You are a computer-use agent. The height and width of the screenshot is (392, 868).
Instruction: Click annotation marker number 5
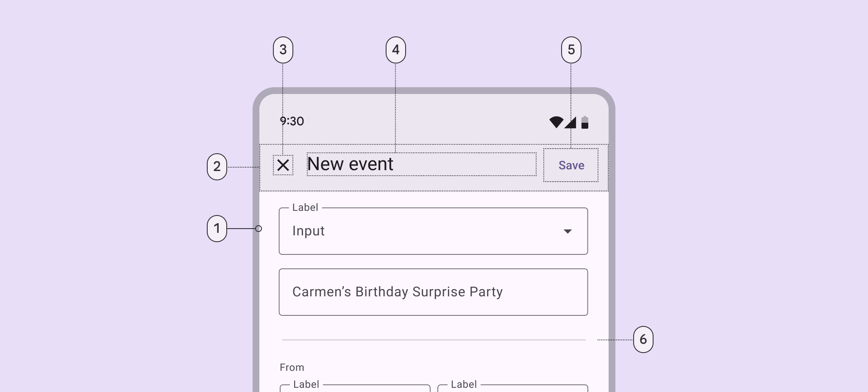[571, 50]
